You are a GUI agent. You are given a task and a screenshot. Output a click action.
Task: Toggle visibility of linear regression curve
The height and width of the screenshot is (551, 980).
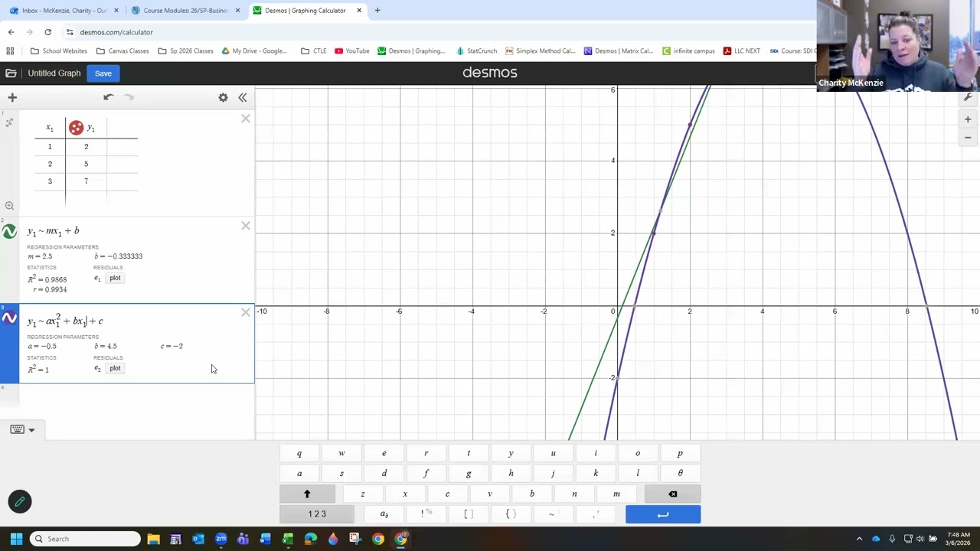click(9, 231)
